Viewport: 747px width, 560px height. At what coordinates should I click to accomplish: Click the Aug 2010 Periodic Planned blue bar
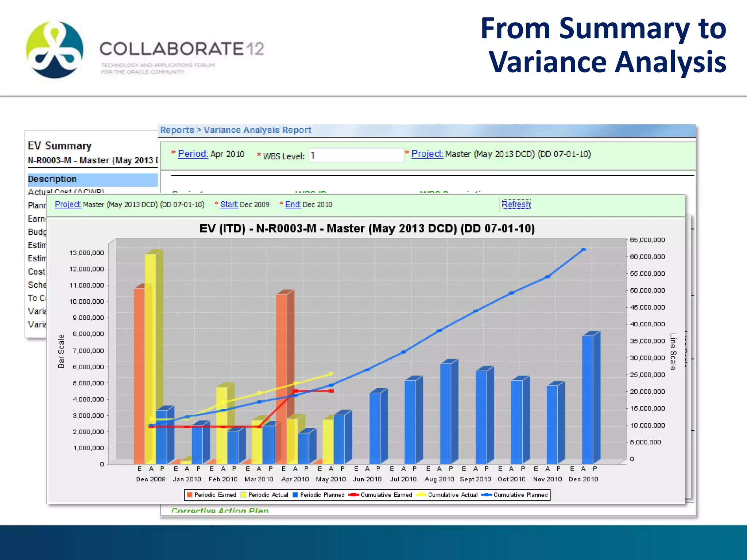pyautogui.click(x=446, y=413)
